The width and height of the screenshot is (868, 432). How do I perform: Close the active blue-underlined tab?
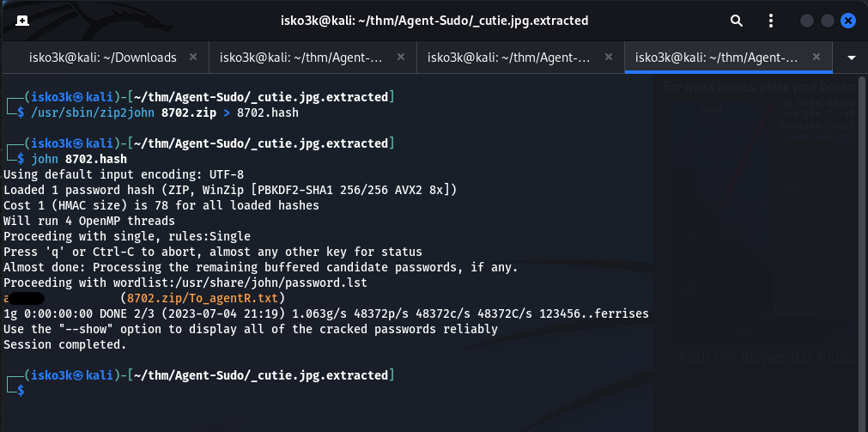click(x=816, y=58)
